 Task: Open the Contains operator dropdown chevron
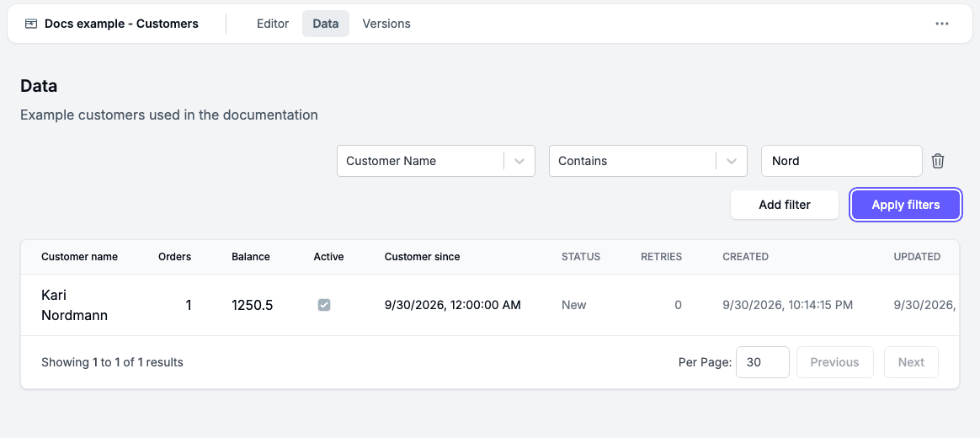[x=732, y=161]
